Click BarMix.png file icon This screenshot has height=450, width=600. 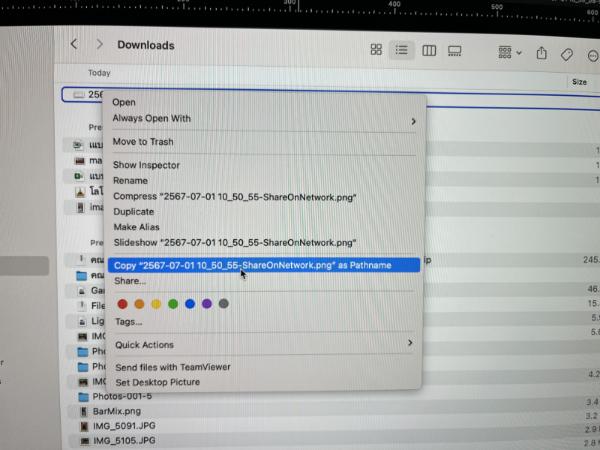pyautogui.click(x=83, y=412)
